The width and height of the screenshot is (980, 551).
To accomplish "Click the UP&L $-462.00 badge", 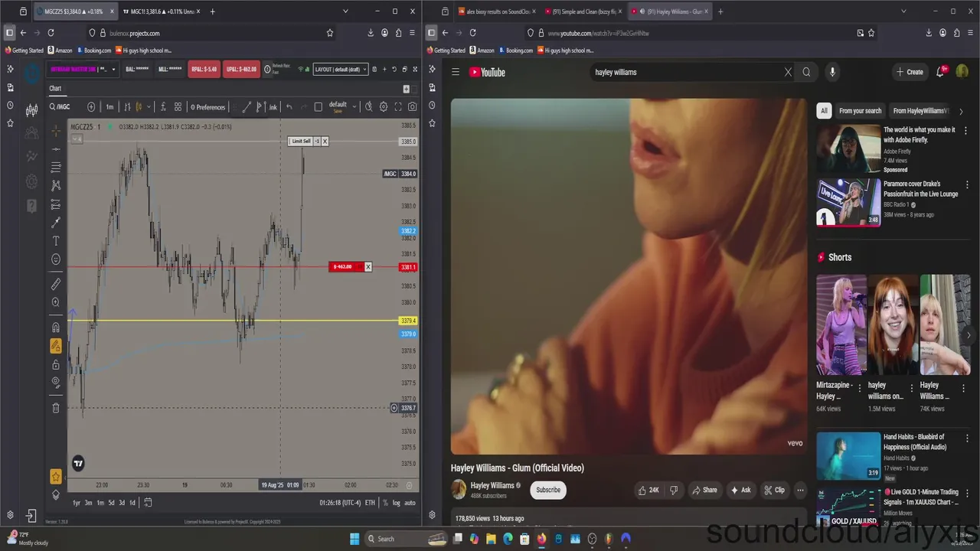I will pyautogui.click(x=241, y=69).
